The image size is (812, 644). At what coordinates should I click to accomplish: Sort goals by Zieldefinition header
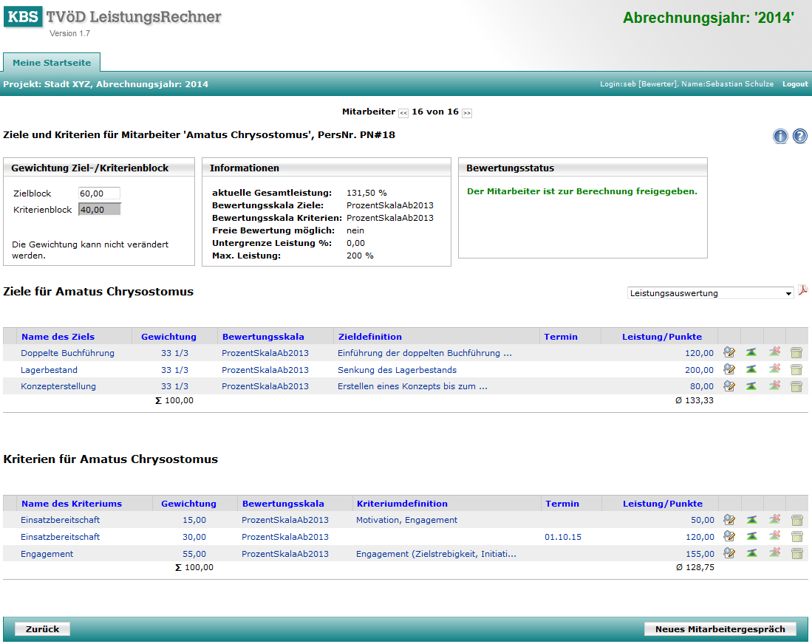click(x=370, y=337)
